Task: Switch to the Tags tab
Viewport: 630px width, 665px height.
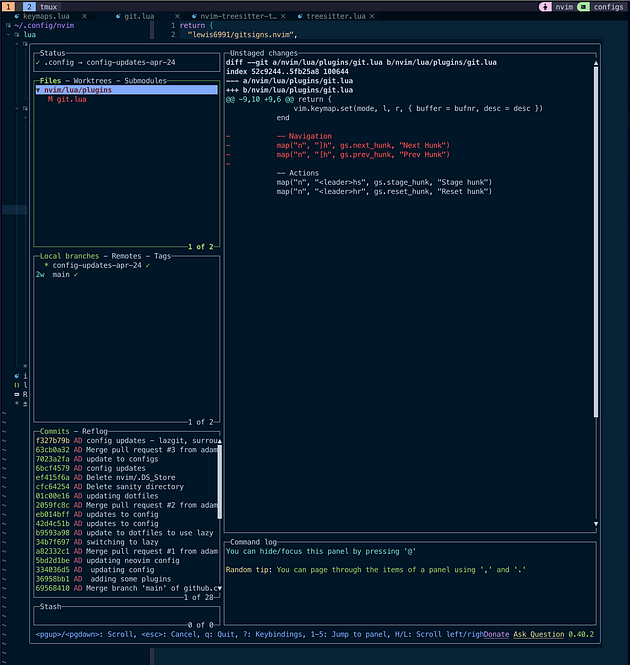Action: [162, 256]
